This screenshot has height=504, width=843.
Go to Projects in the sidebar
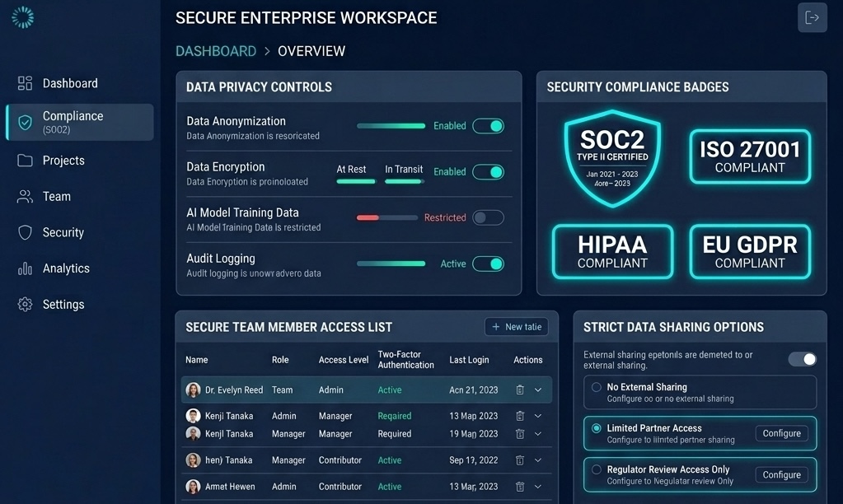[80, 160]
